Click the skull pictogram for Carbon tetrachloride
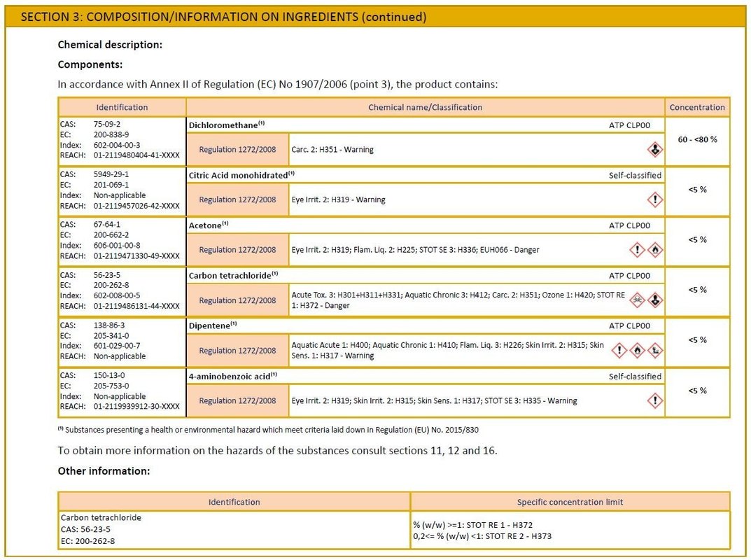Viewport: 751px width, 560px height. click(x=636, y=300)
